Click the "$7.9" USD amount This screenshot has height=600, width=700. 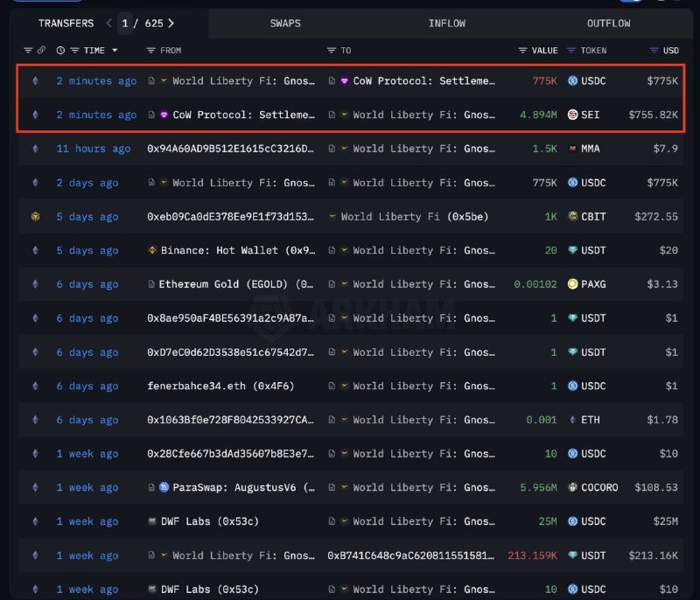[666, 149]
